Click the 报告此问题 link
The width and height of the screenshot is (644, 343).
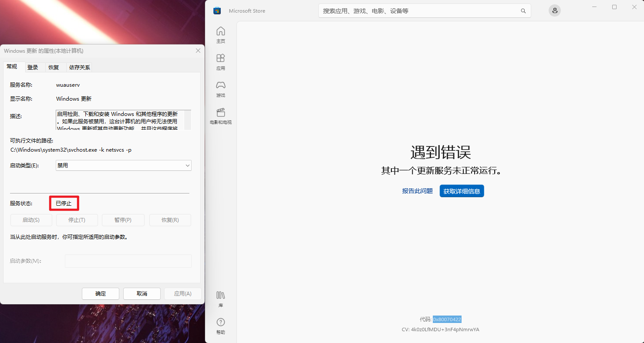[x=417, y=190]
